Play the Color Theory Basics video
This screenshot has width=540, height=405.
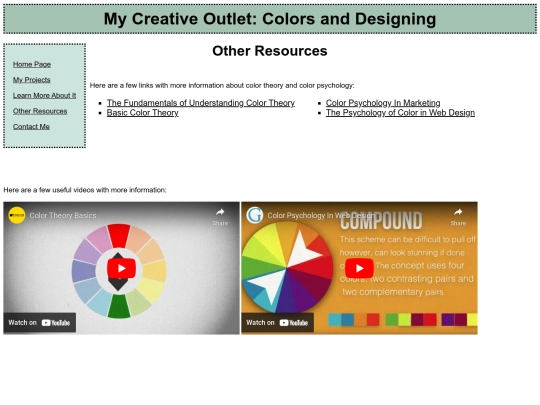pyautogui.click(x=121, y=268)
